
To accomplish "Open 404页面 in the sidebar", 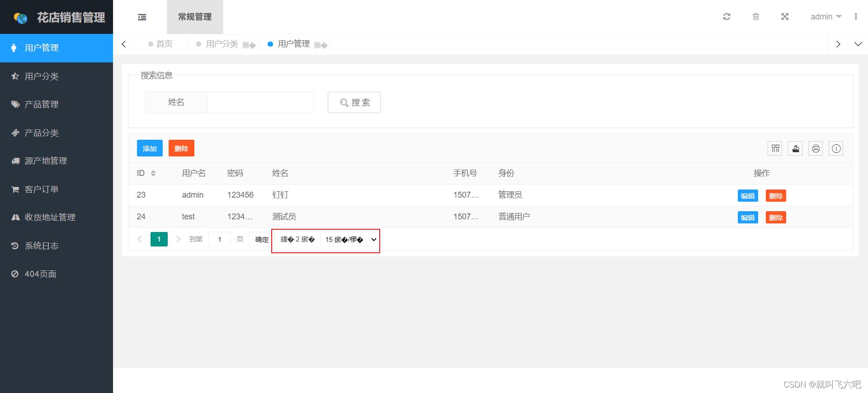I will coord(57,274).
